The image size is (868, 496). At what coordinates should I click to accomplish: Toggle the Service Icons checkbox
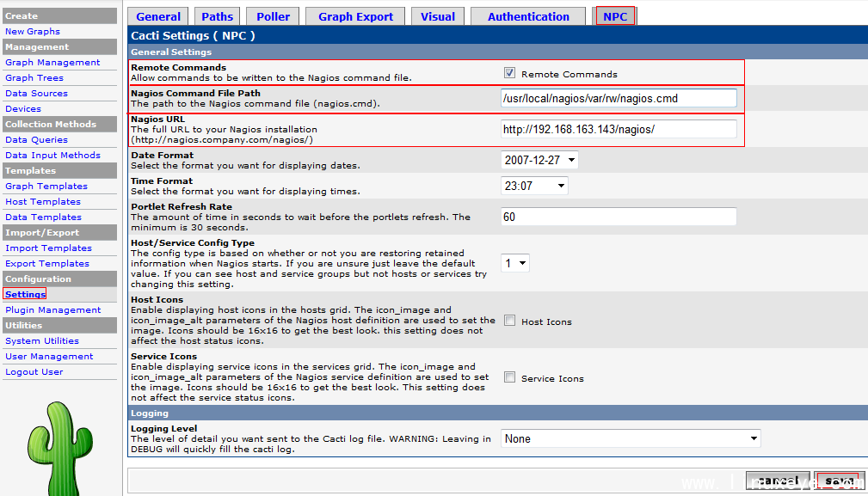pos(509,377)
